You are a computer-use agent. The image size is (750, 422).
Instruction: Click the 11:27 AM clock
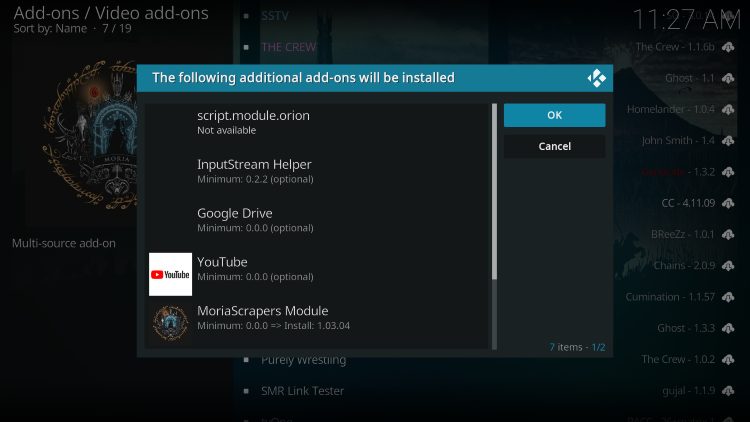pos(686,20)
